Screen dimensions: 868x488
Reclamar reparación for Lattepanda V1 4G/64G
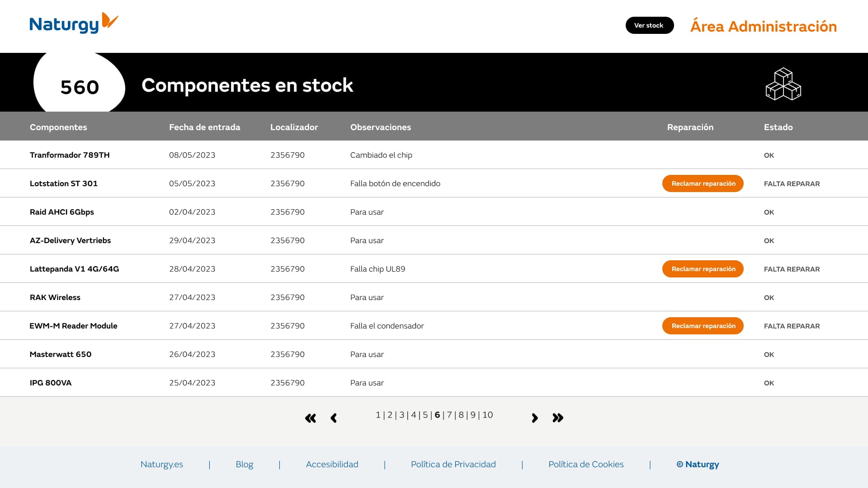point(703,269)
